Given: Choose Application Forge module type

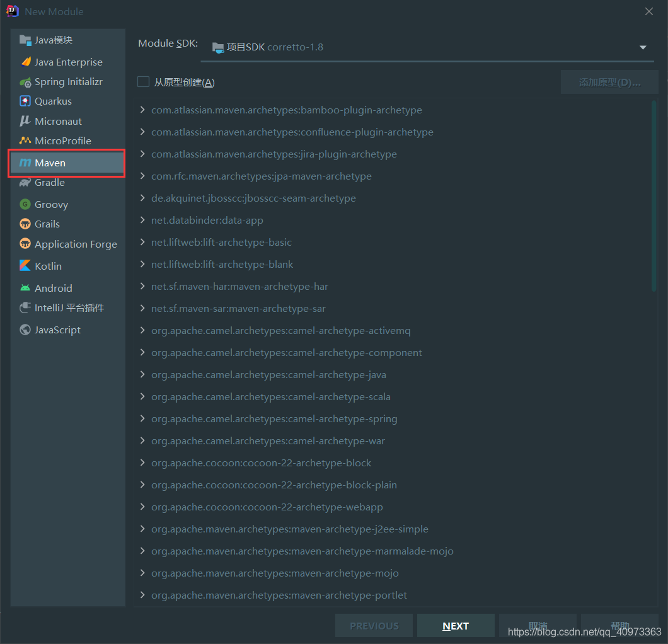Looking at the screenshot, I should tap(76, 244).
